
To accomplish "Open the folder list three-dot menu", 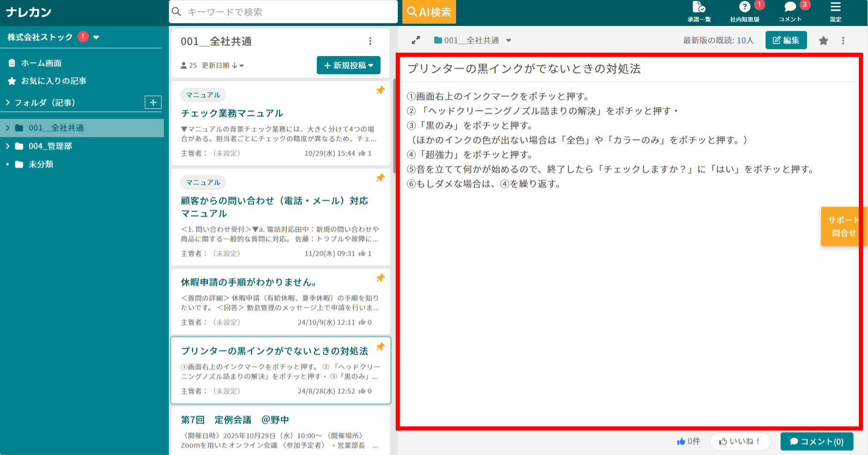I will click(371, 41).
